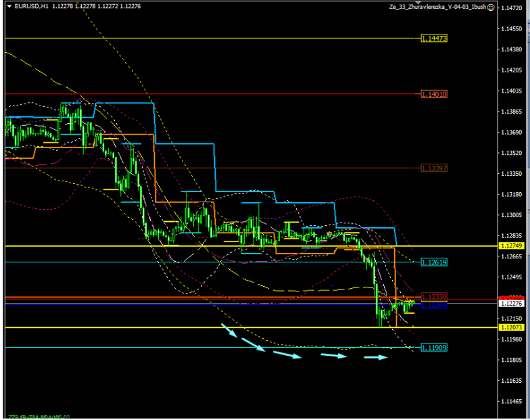
Task: Click the yellow 1.12073 price axis tag
Action: pyautogui.click(x=510, y=327)
